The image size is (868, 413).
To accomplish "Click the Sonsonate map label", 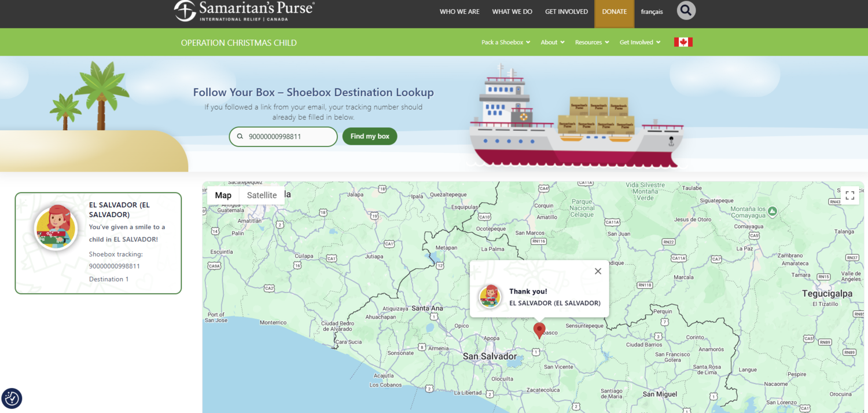I will click(400, 353).
